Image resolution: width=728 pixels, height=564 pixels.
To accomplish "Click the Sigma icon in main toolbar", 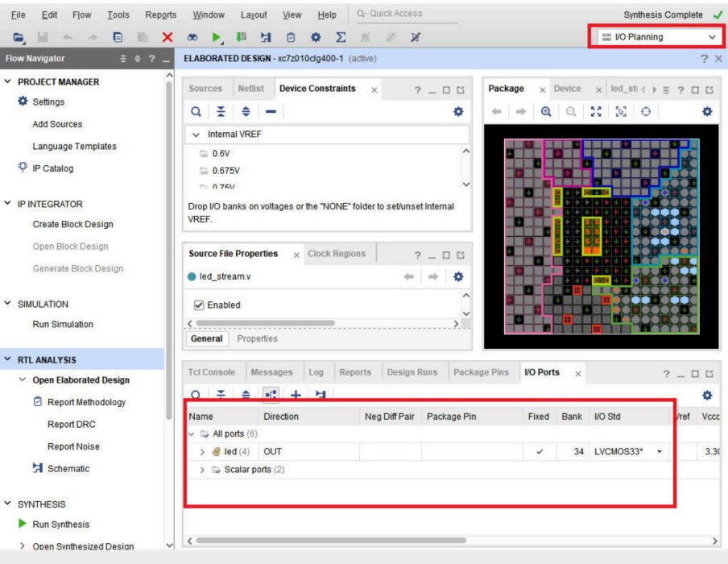I will 341,37.
